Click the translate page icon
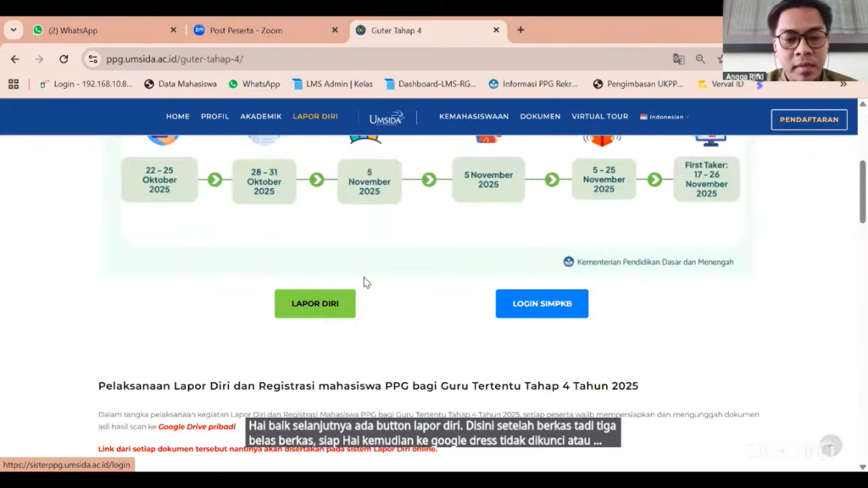Viewport: 868px width, 488px height. (678, 59)
